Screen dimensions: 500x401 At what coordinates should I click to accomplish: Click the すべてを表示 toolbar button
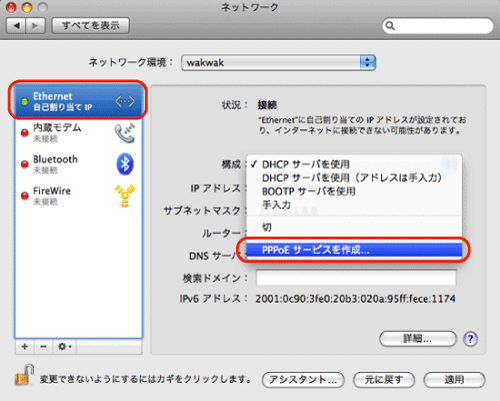pyautogui.click(x=91, y=25)
